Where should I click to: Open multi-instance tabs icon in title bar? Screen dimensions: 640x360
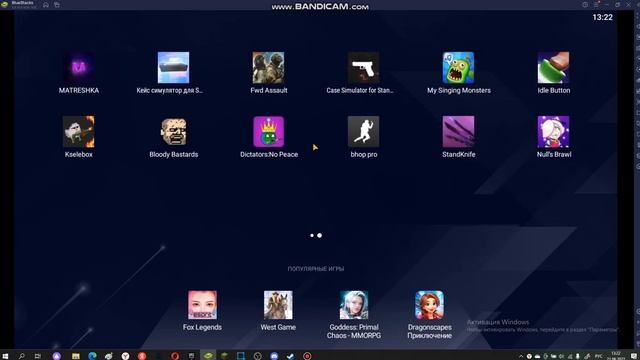57,5
